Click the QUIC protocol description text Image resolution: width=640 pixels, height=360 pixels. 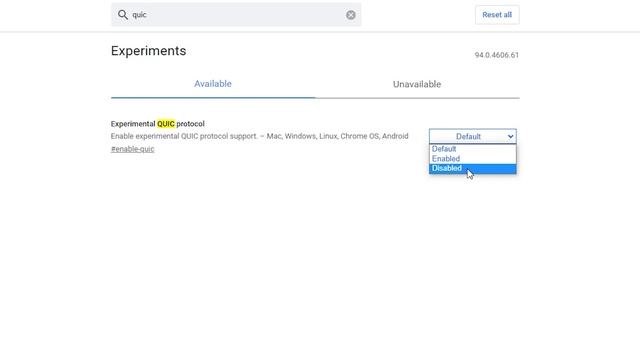point(260,136)
